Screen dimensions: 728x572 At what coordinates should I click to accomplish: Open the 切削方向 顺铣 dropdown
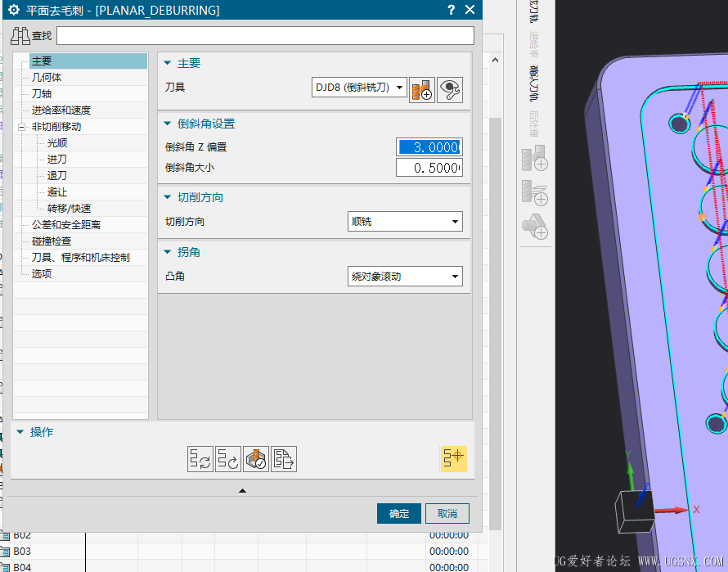[x=405, y=222]
